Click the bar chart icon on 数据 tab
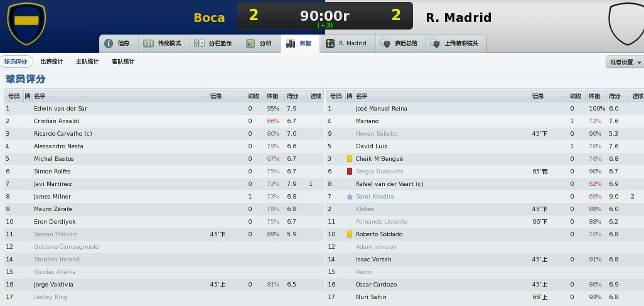The height and width of the screenshot is (306, 644). 291,43
